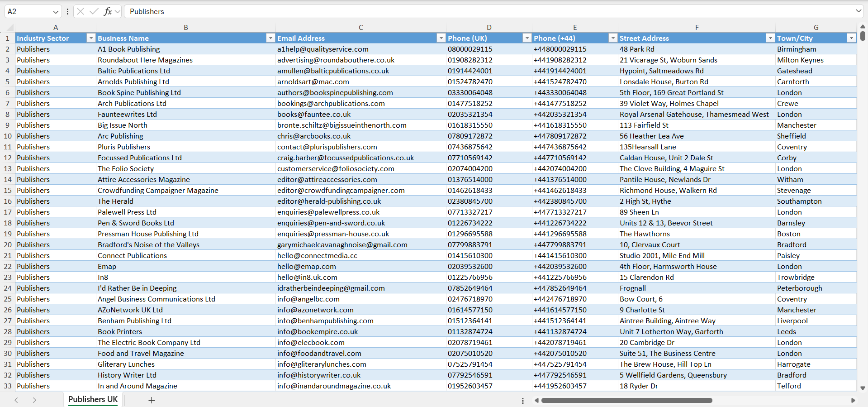
Task: Select cell +441477518252
Action: 575,103
